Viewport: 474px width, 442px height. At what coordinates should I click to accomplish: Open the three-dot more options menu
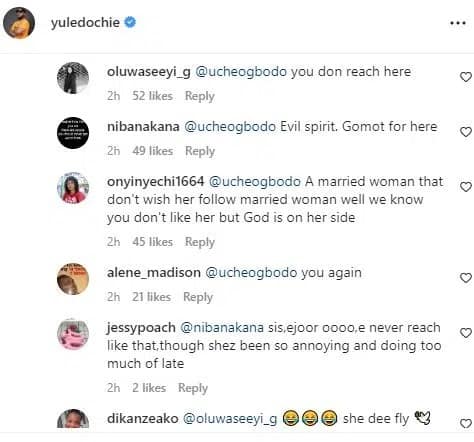tap(458, 23)
